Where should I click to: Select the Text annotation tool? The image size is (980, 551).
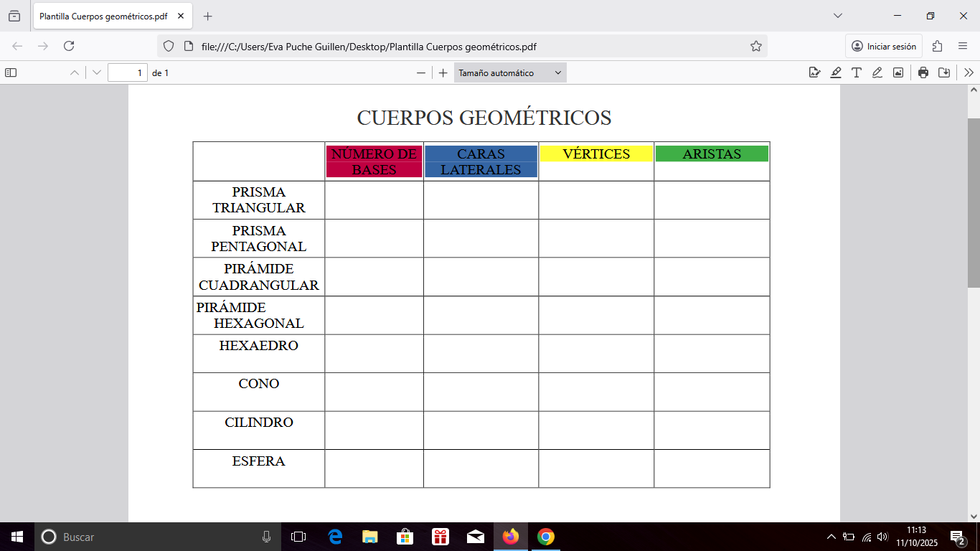point(856,72)
